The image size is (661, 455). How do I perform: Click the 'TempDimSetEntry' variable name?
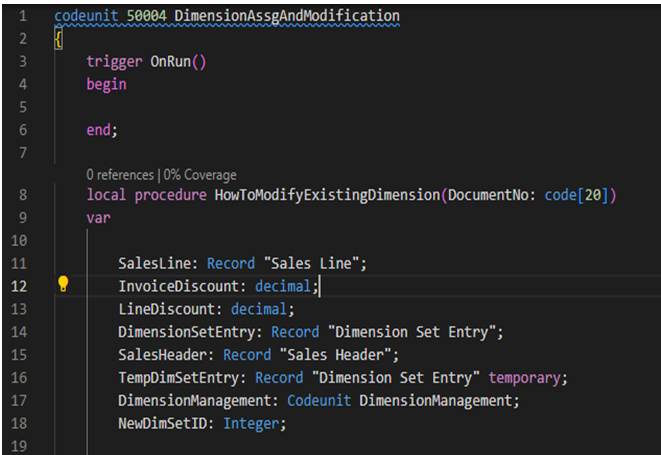tap(178, 378)
